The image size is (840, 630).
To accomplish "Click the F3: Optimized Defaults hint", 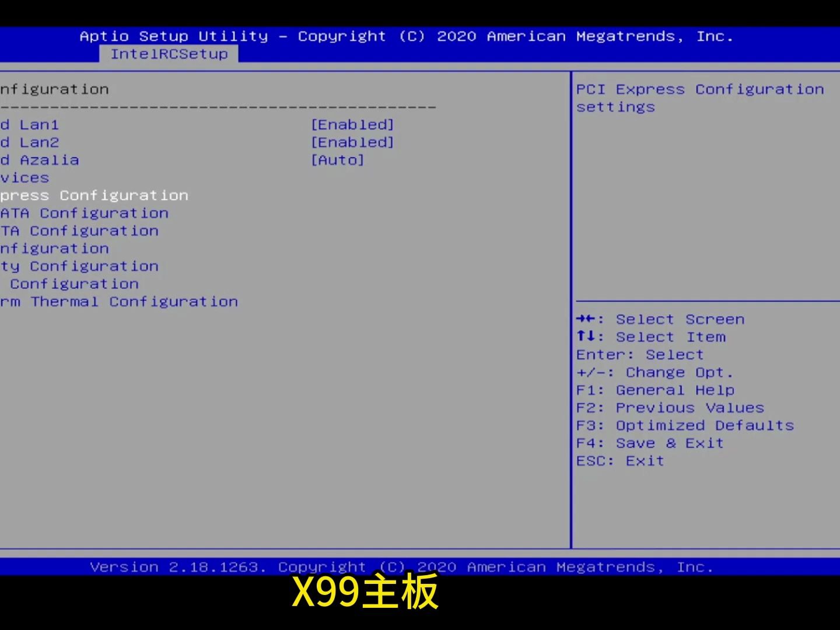I will (x=685, y=425).
